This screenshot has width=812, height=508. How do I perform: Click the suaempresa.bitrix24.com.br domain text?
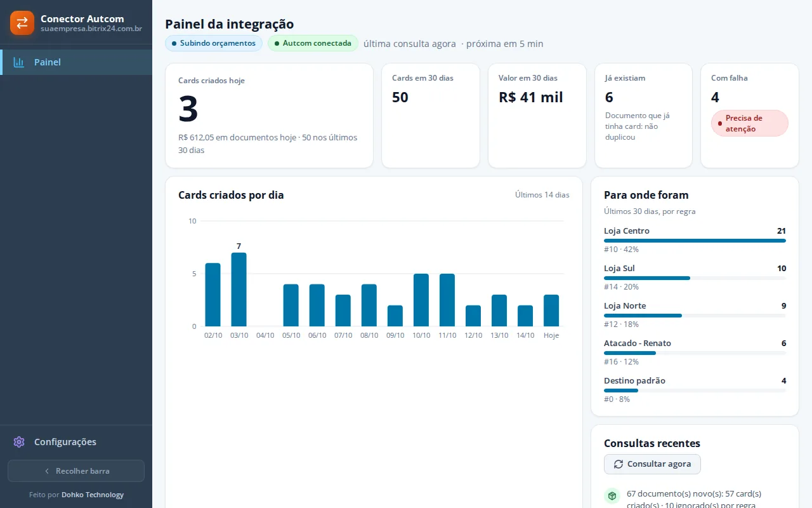pos(91,29)
